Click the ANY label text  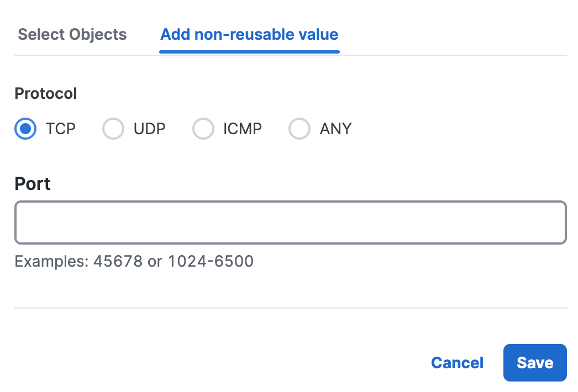tap(335, 129)
